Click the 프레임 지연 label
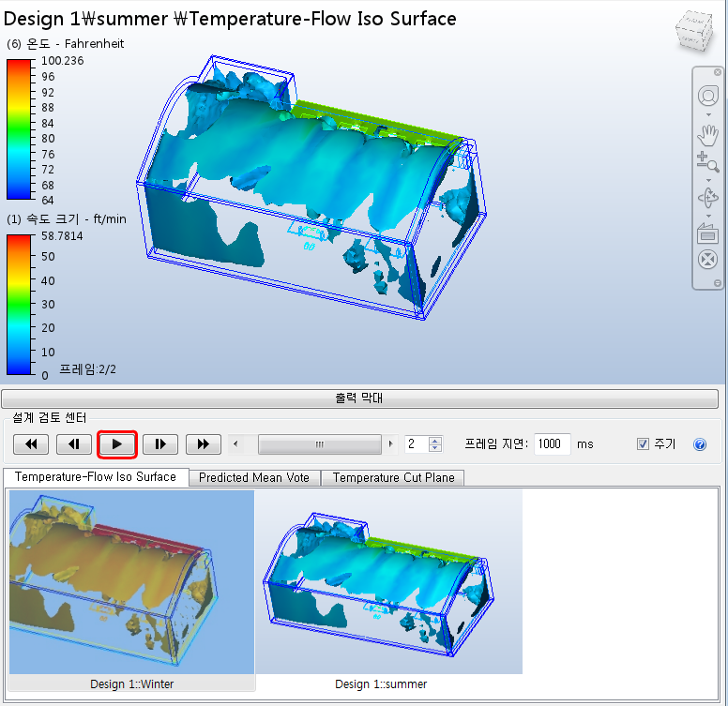The image size is (728, 706). [x=496, y=444]
